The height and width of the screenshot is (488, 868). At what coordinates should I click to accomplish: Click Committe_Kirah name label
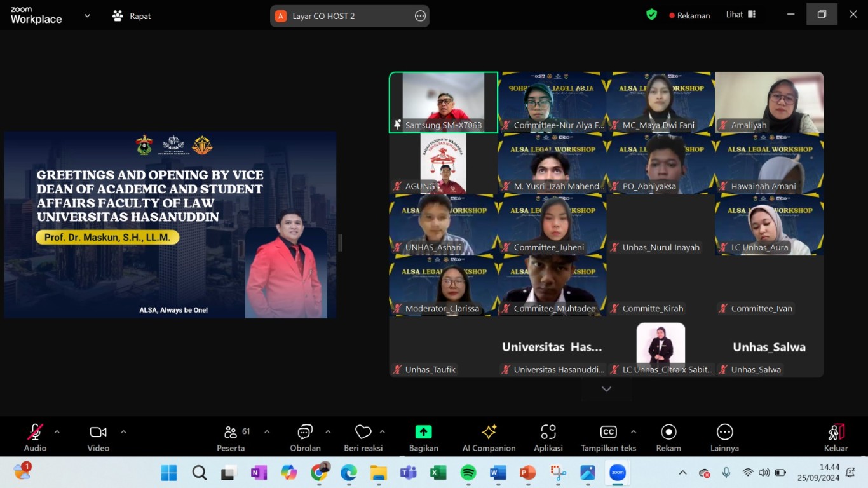[653, 308]
